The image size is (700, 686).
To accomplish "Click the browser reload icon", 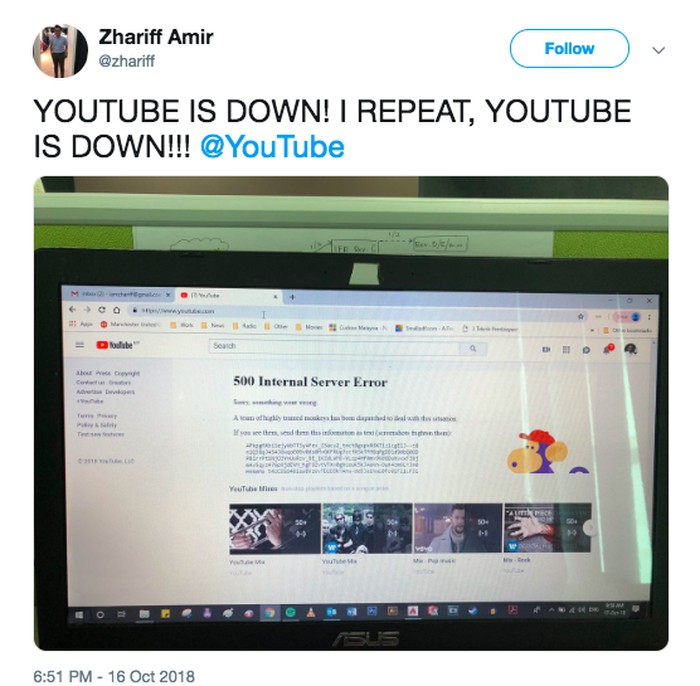I will (102, 310).
